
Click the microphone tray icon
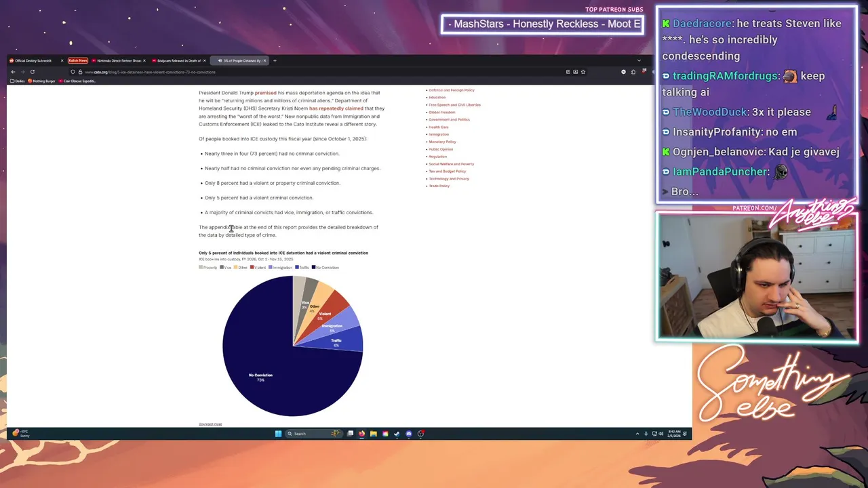[x=646, y=434]
